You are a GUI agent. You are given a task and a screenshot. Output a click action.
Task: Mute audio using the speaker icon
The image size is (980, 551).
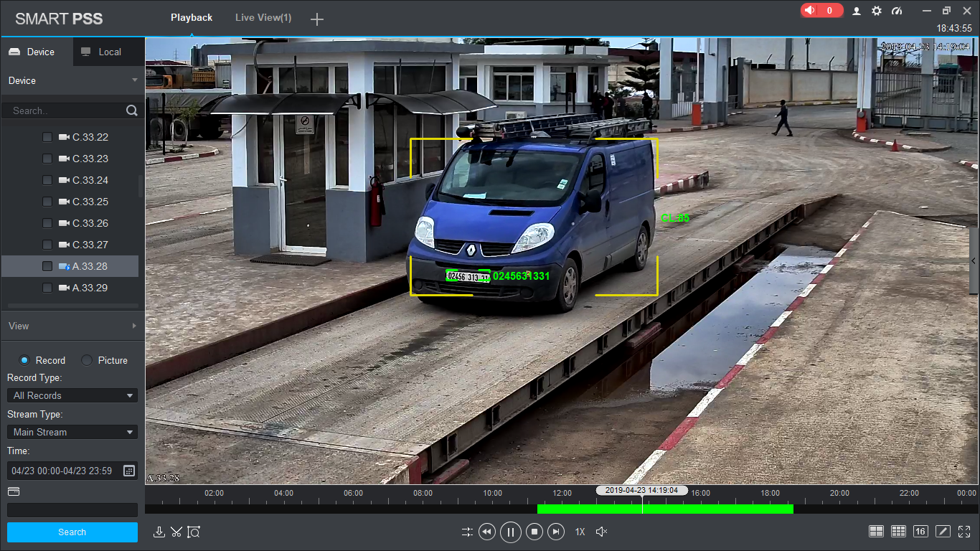602,532
